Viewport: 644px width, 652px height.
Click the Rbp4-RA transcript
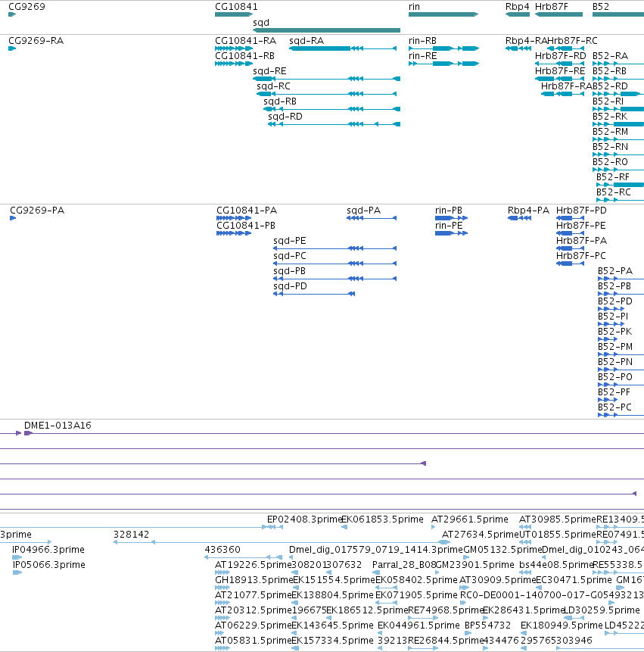(x=518, y=48)
